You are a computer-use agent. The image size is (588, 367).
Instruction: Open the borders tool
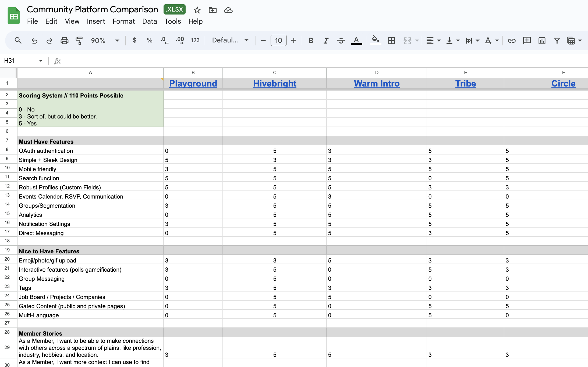click(x=391, y=41)
